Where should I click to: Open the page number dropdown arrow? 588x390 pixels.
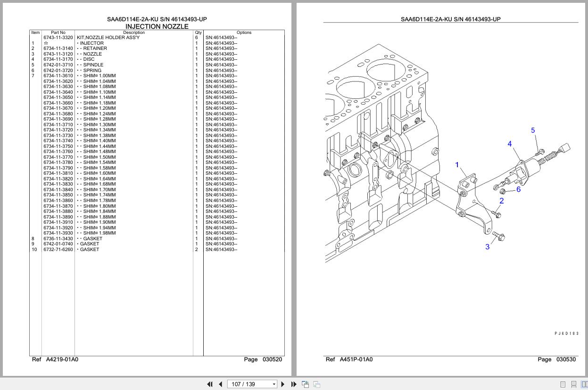[274, 384]
